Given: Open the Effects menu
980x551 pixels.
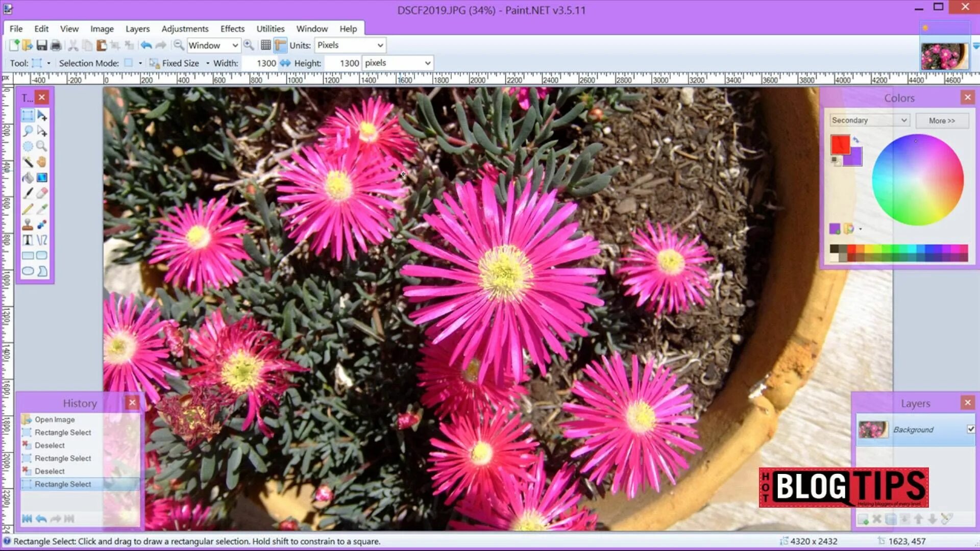Looking at the screenshot, I should pyautogui.click(x=232, y=29).
